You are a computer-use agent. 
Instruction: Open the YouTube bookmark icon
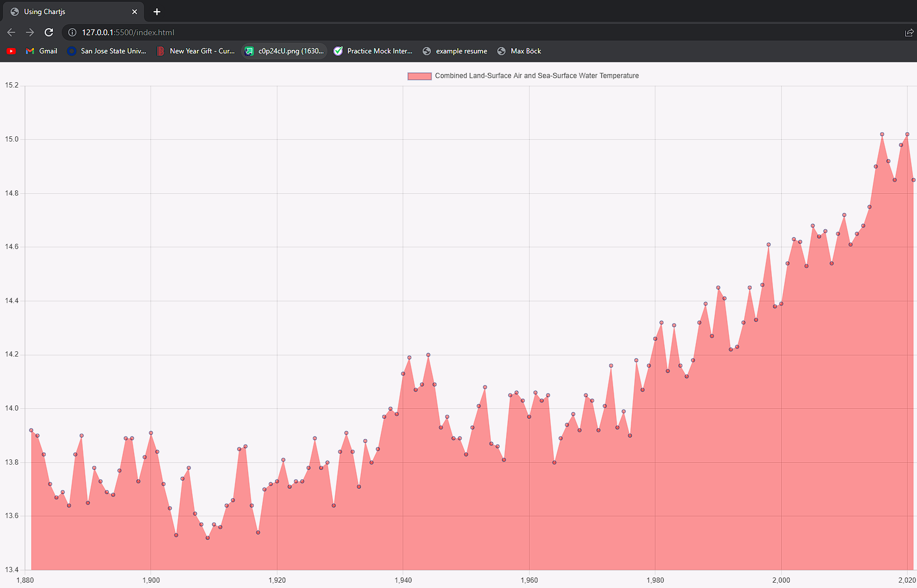pyautogui.click(x=11, y=51)
